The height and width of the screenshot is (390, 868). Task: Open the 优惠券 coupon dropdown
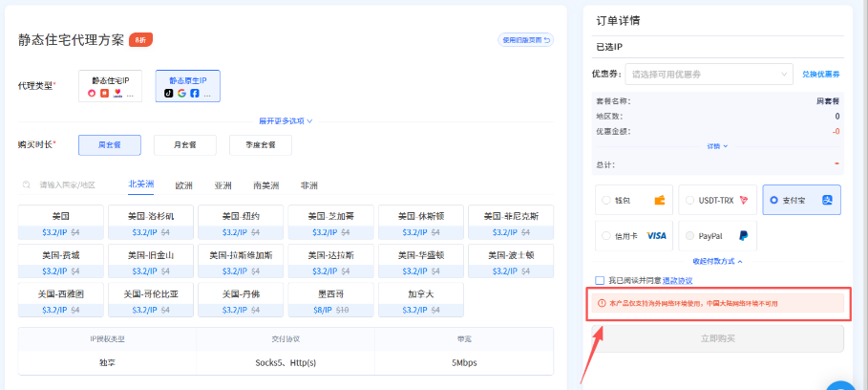tap(709, 74)
